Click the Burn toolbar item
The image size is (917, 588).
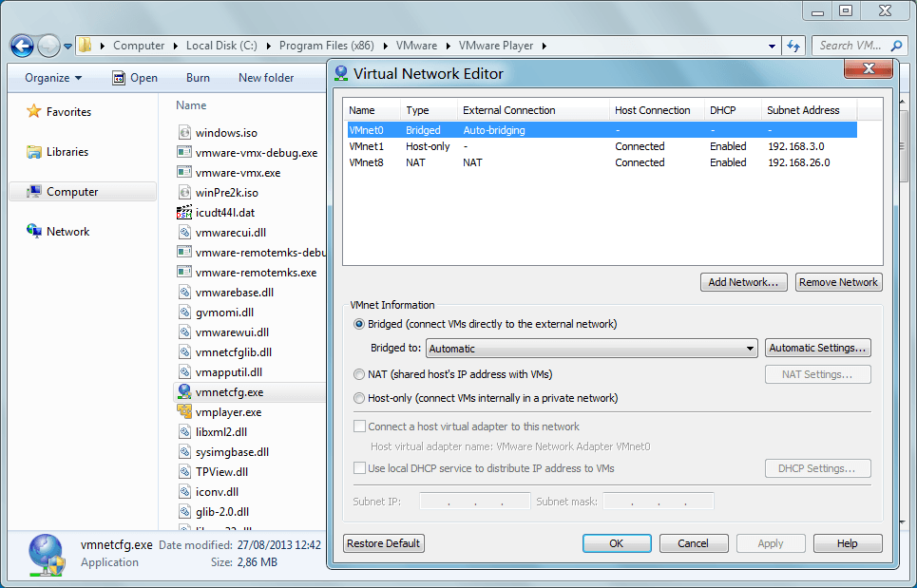[198, 78]
